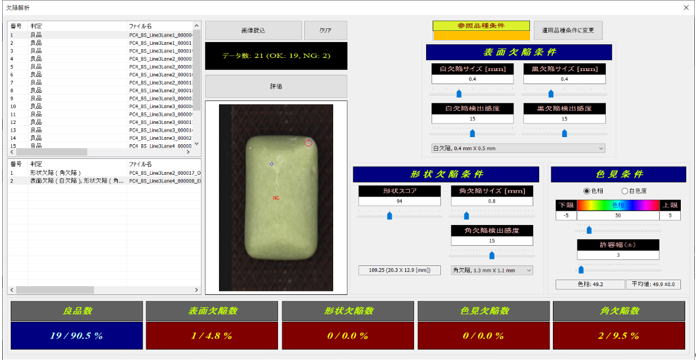This screenshot has width=696, height=360.
Task: Click the 運用品種条件に変更 button
Action: [568, 31]
